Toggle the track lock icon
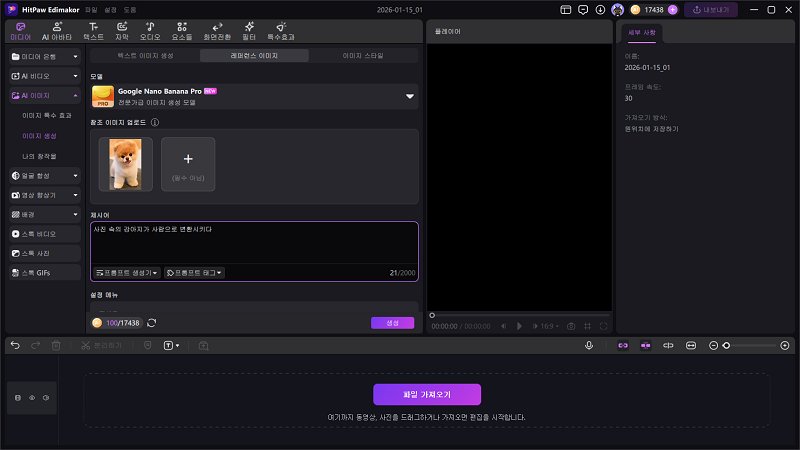Viewport: 800px width, 450px height. click(x=16, y=397)
